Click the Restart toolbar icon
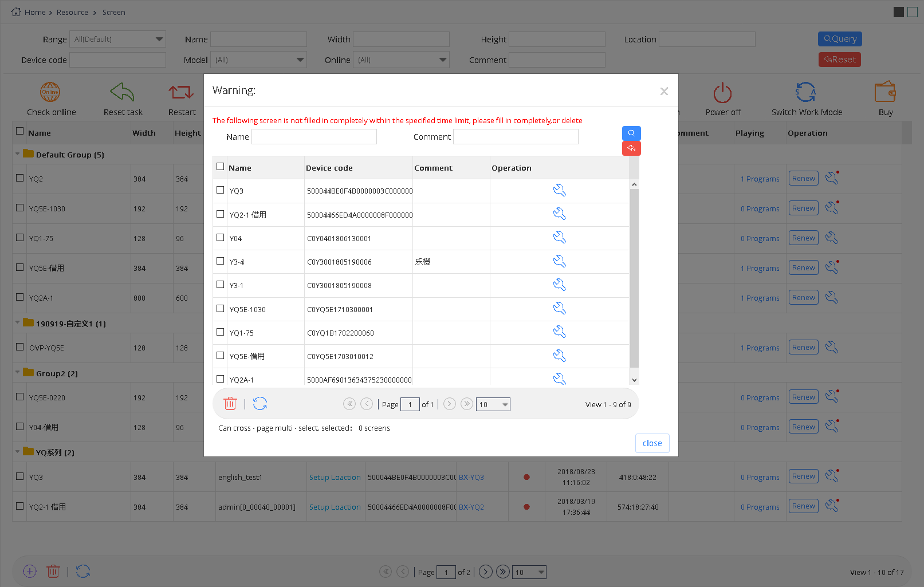The height and width of the screenshot is (587, 924). tap(181, 92)
